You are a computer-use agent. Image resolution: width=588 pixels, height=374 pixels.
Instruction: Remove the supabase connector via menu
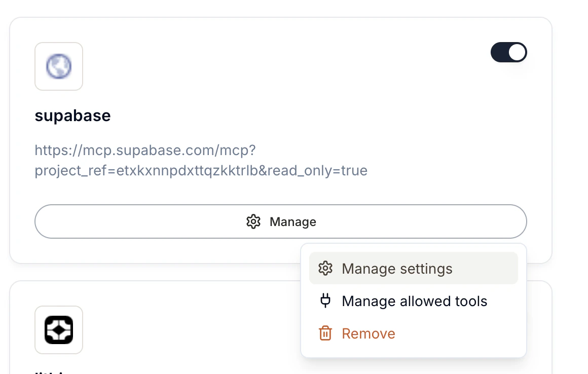click(x=413, y=333)
